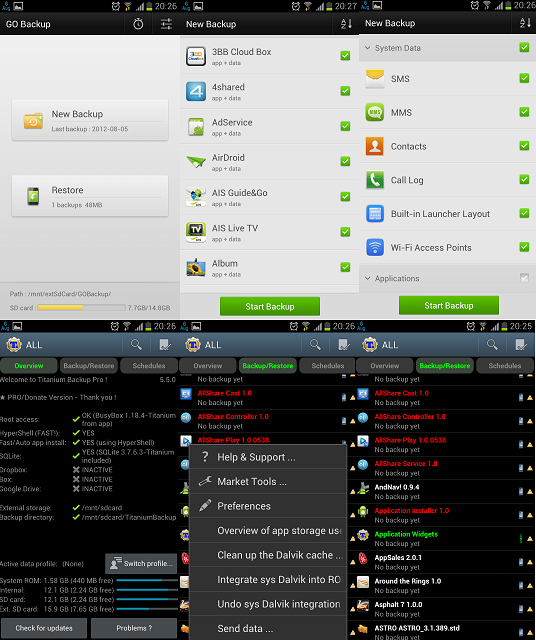Select the AirDroid paper plane icon
This screenshot has width=536, height=640.
click(196, 162)
